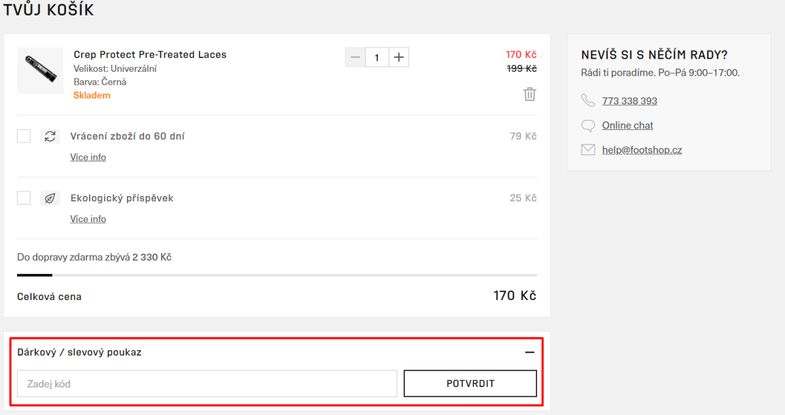Delete the laces using the trash icon

click(x=530, y=94)
